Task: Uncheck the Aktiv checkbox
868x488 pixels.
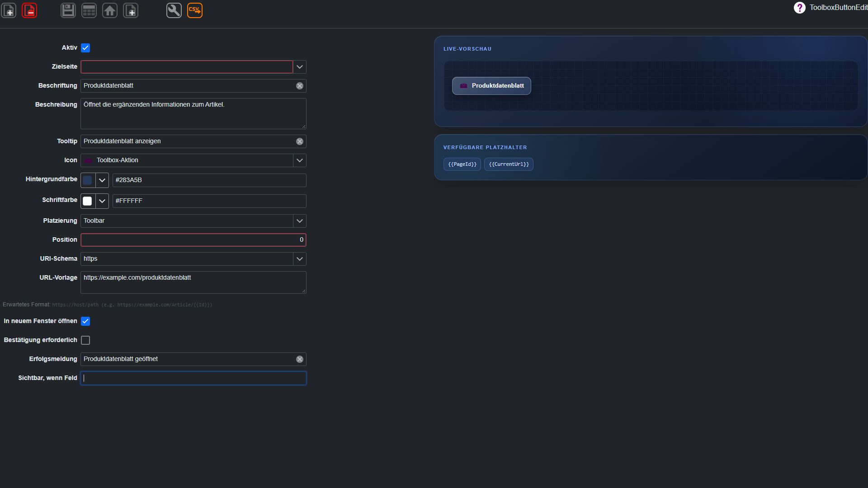Action: [x=85, y=48]
